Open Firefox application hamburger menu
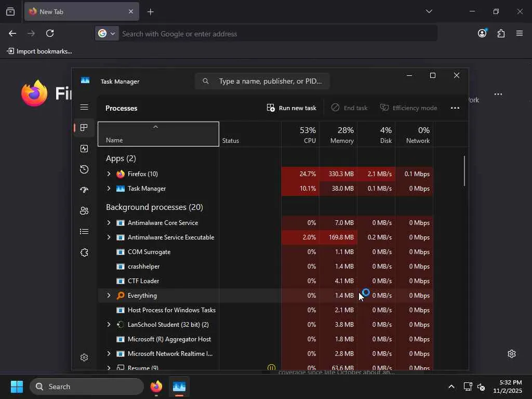 tap(520, 33)
